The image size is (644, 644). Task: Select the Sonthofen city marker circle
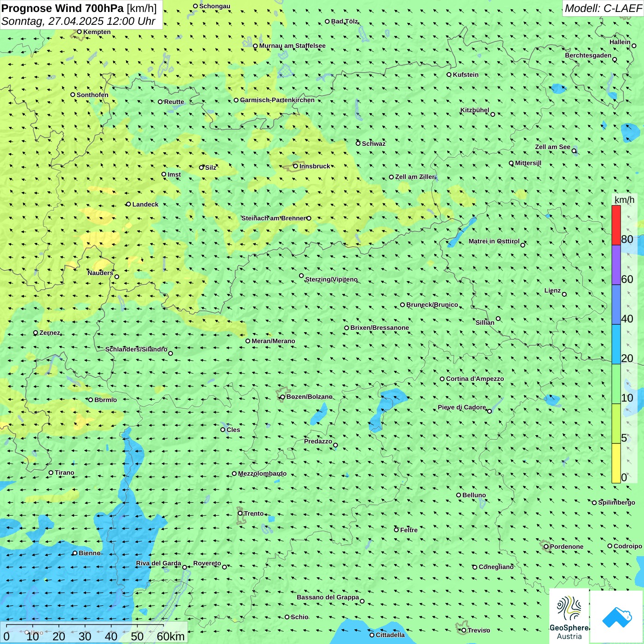pos(73,95)
